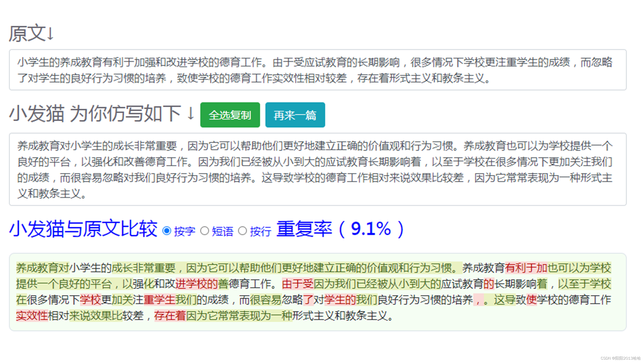Select the 短语 radio button
Screen dimensions: 644x362
coord(204,231)
